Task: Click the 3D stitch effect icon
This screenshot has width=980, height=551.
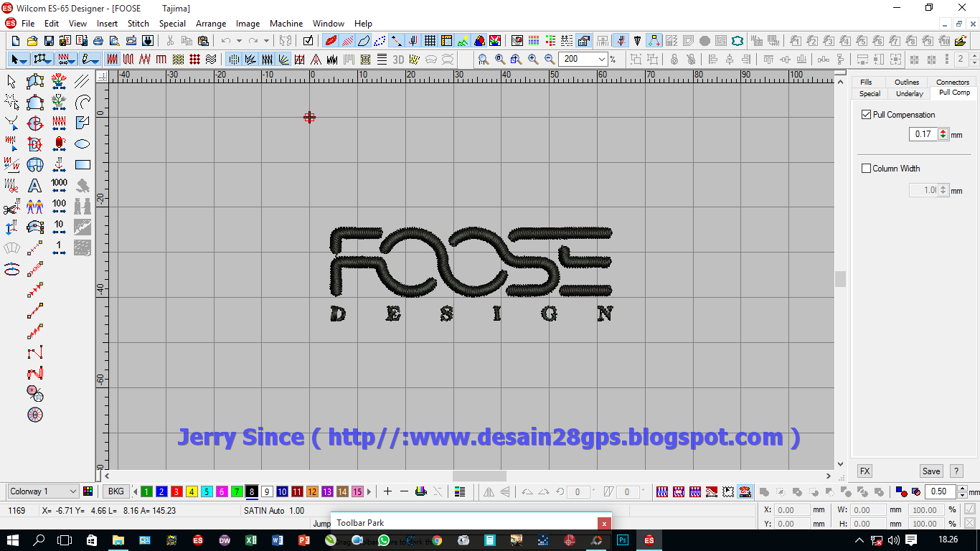Action: click(398, 59)
